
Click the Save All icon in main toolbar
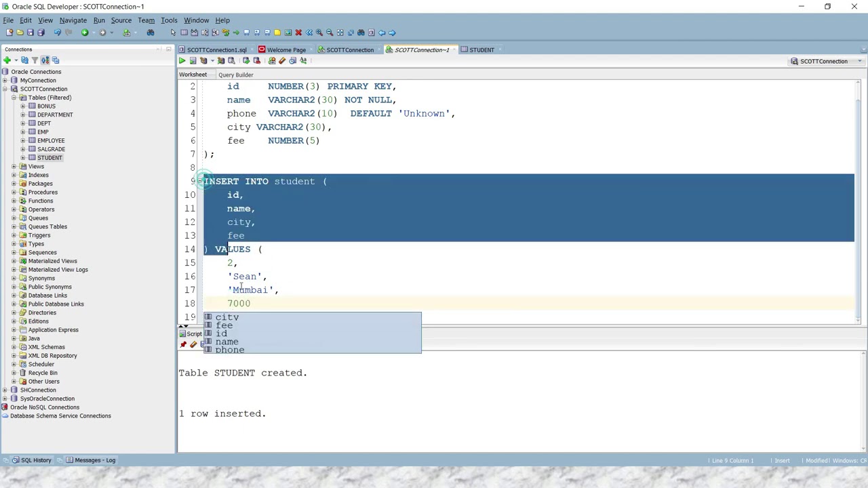tap(41, 33)
